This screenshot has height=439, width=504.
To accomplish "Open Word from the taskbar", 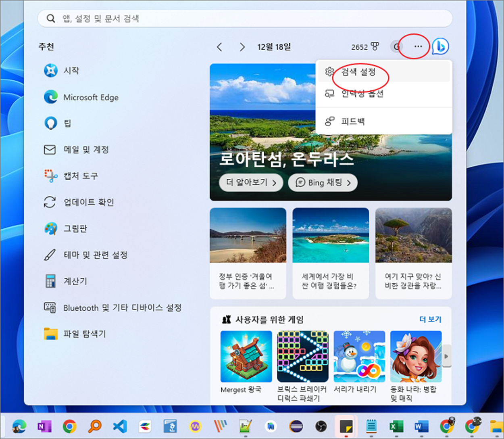I will (421, 426).
